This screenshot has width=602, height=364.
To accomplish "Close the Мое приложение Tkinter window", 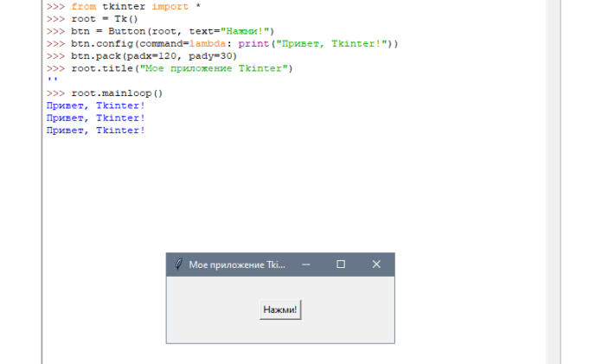I will tap(376, 265).
